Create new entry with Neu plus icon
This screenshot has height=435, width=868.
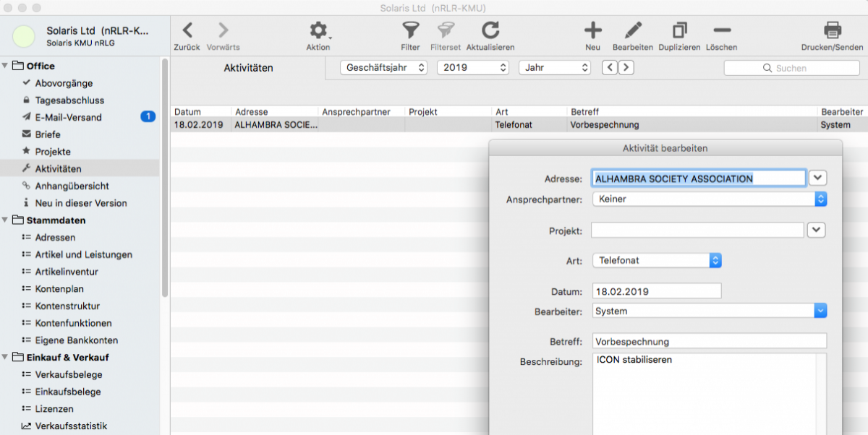[x=592, y=31]
